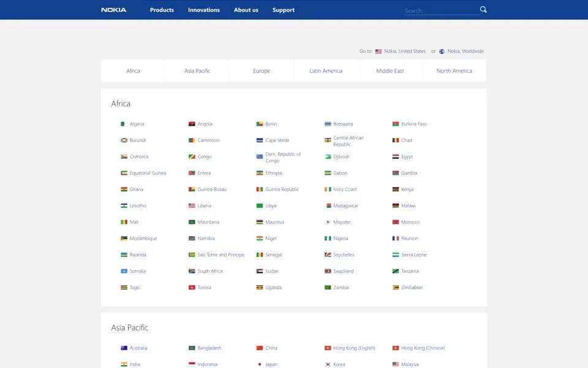Select the Mozambique country link
The width and height of the screenshot is (588, 368).
(143, 239)
